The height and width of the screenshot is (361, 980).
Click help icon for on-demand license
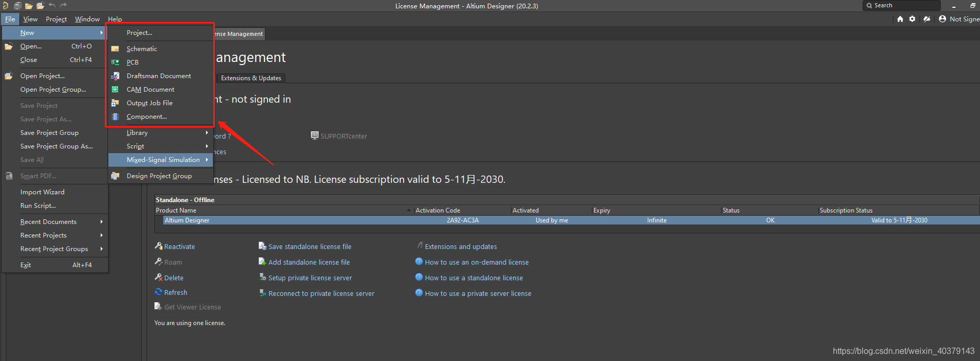click(x=419, y=262)
